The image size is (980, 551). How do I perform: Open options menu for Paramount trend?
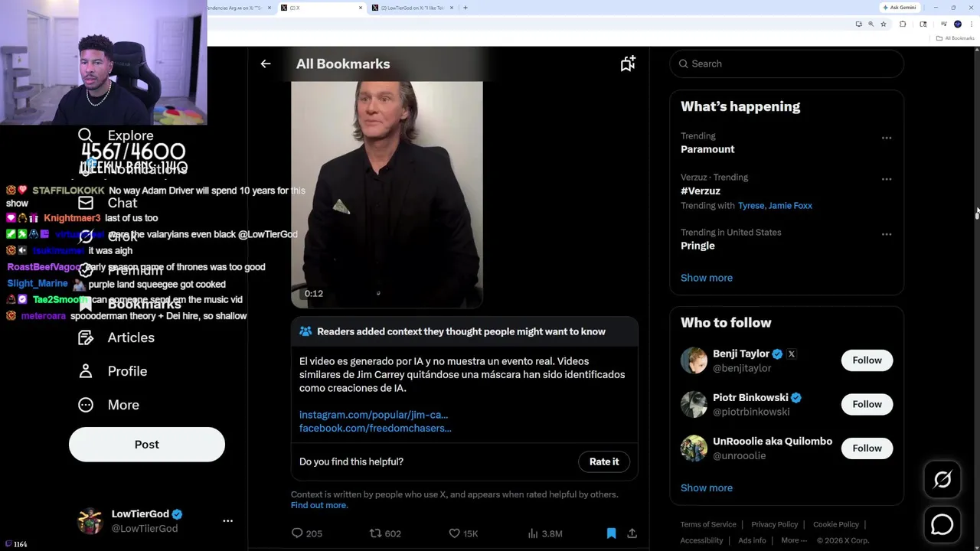click(887, 139)
